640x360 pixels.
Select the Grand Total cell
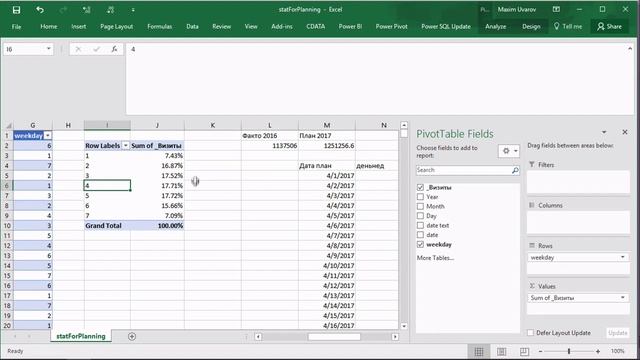click(x=107, y=226)
